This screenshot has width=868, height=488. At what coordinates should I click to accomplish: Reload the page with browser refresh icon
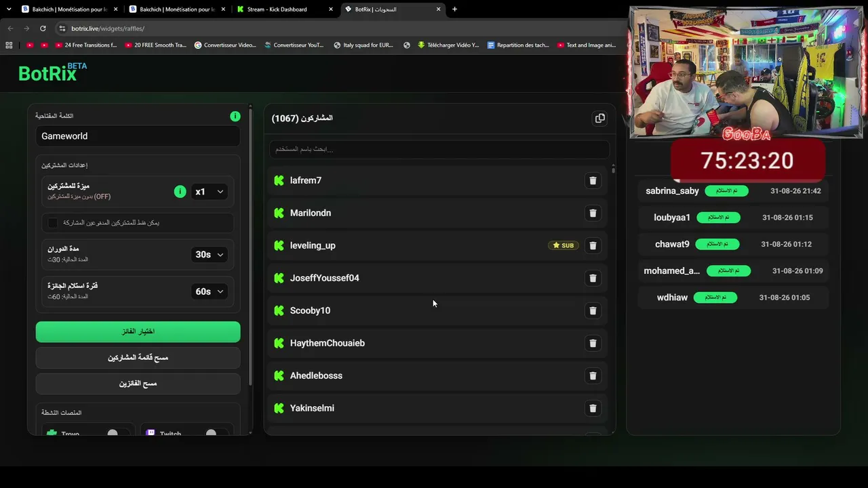pos(43,28)
